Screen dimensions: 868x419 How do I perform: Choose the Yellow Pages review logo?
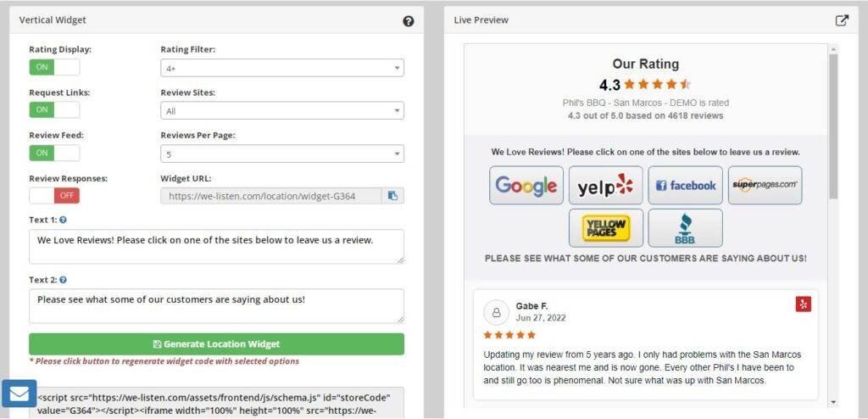pos(605,228)
